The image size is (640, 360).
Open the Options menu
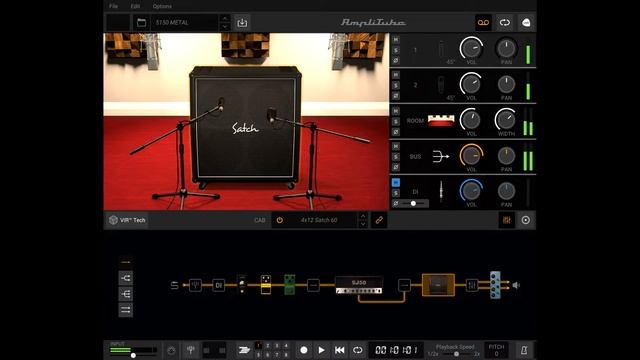click(162, 6)
